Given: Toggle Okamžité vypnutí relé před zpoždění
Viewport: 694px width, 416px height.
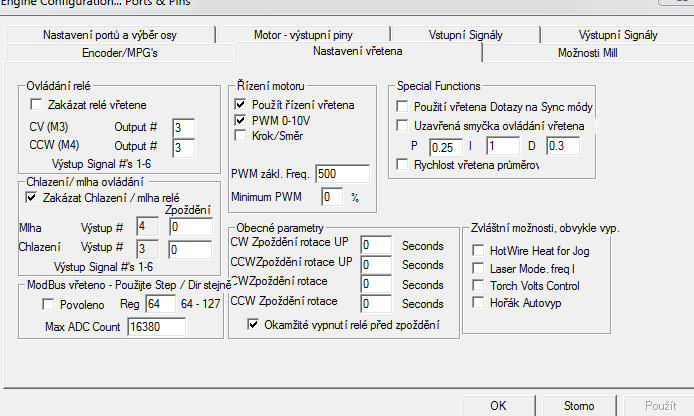Looking at the screenshot, I should tap(254, 325).
